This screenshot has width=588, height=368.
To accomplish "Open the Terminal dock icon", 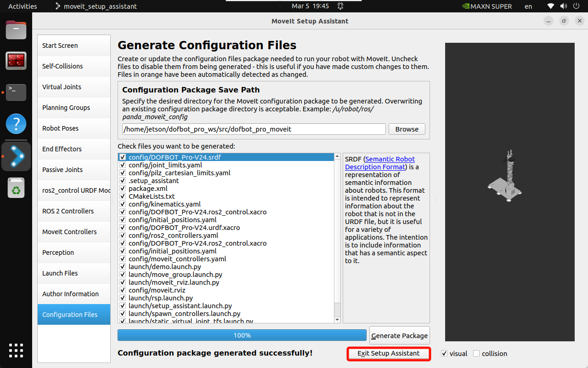I will (x=16, y=92).
